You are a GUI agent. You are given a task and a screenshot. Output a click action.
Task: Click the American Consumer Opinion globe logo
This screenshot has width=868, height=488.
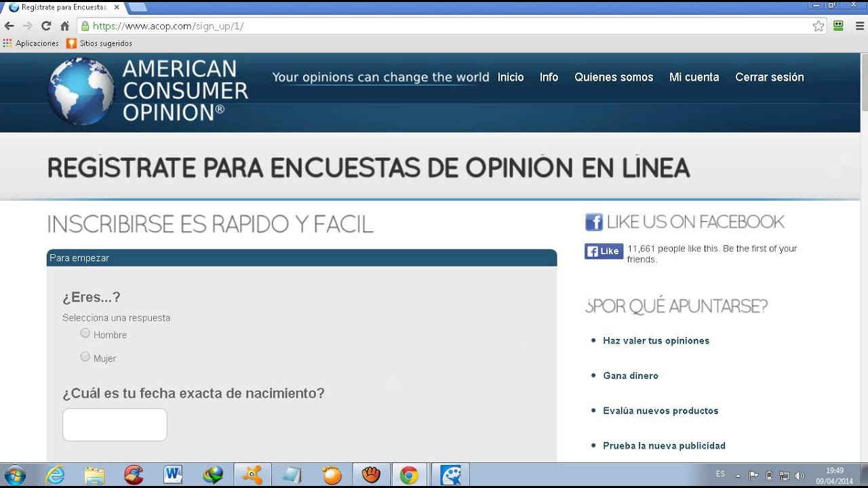point(81,91)
